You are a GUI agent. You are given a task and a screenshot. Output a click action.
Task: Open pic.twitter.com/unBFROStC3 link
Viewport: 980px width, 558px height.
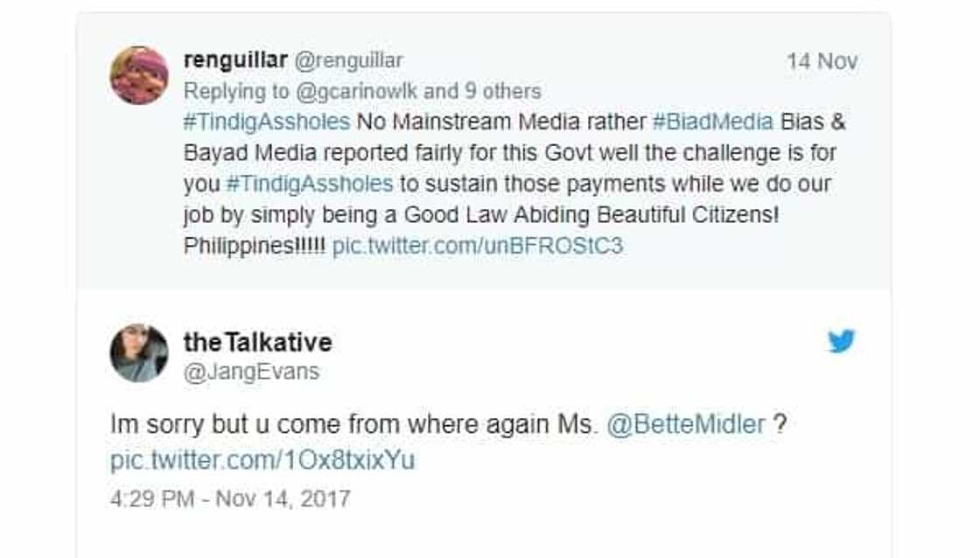tap(478, 246)
